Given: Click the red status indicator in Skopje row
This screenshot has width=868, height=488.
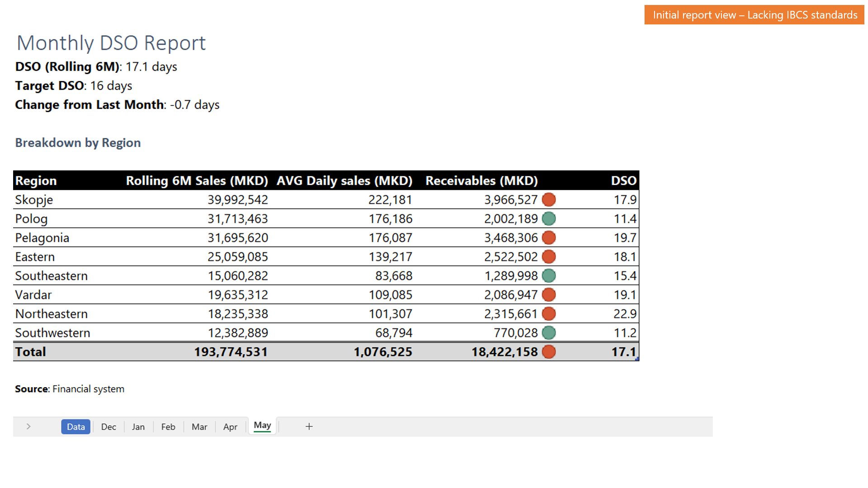Looking at the screenshot, I should coord(549,199).
